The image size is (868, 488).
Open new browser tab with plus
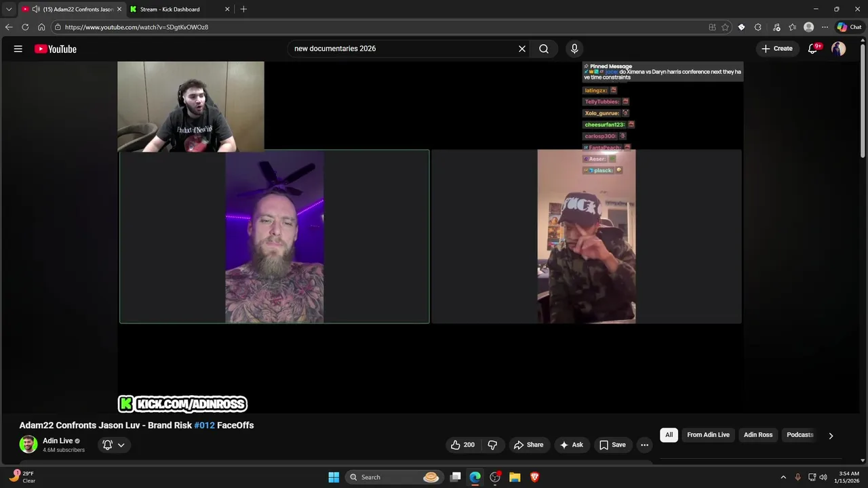(x=243, y=9)
